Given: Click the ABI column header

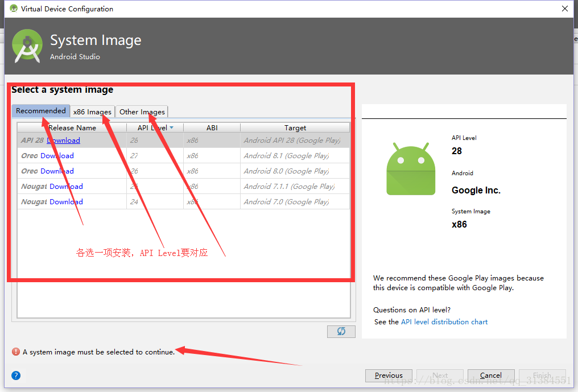Looking at the screenshot, I should (x=212, y=127).
